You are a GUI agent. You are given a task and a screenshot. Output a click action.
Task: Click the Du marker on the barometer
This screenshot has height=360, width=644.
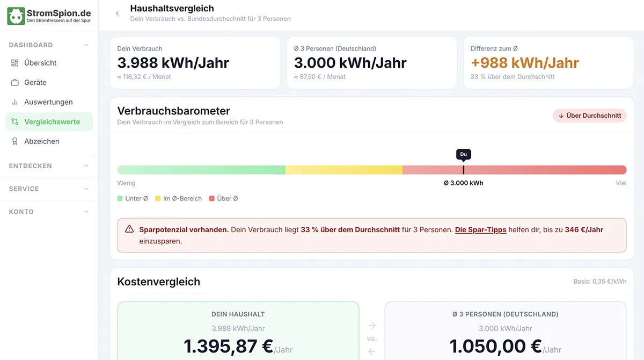point(464,155)
